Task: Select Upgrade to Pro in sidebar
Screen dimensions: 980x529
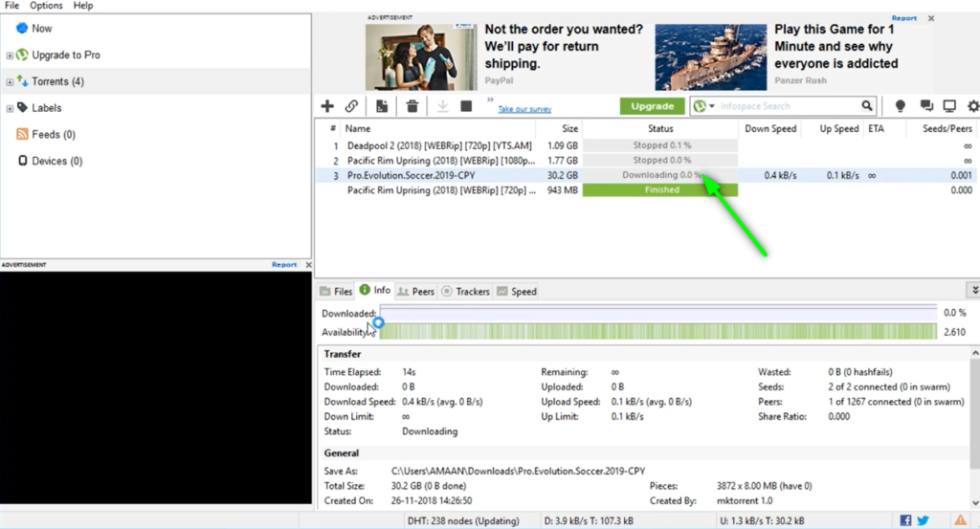Action: [x=66, y=55]
